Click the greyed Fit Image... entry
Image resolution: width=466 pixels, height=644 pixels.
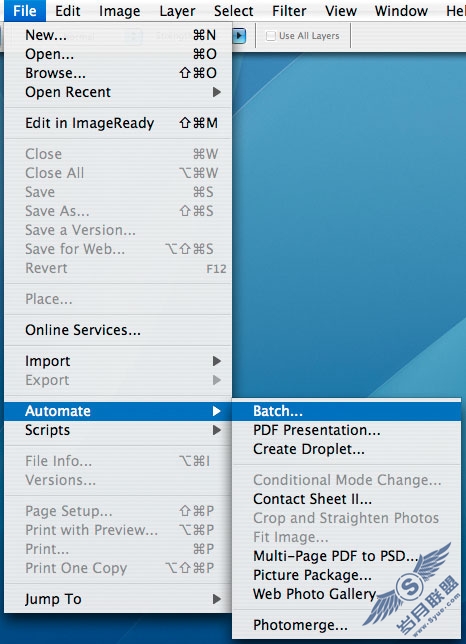(347, 537)
